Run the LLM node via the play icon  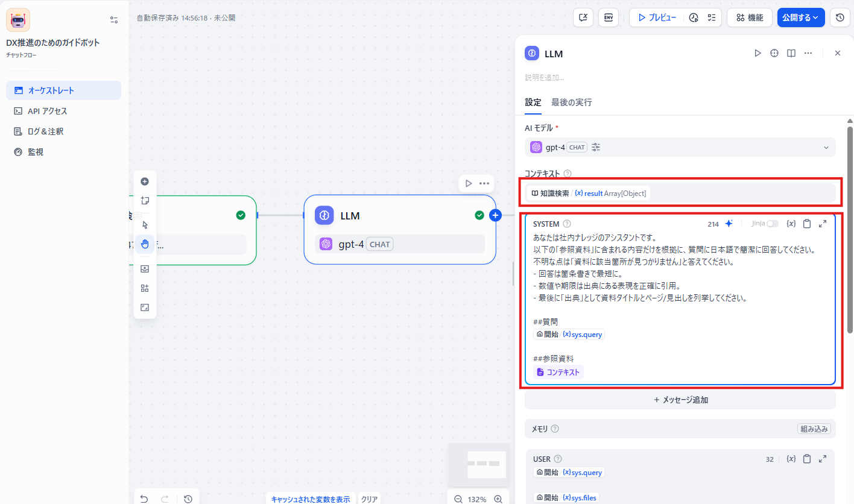coord(758,53)
